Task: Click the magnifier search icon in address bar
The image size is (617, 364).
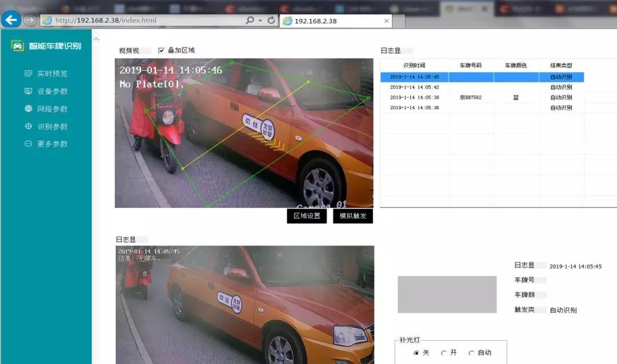Action: click(x=250, y=20)
